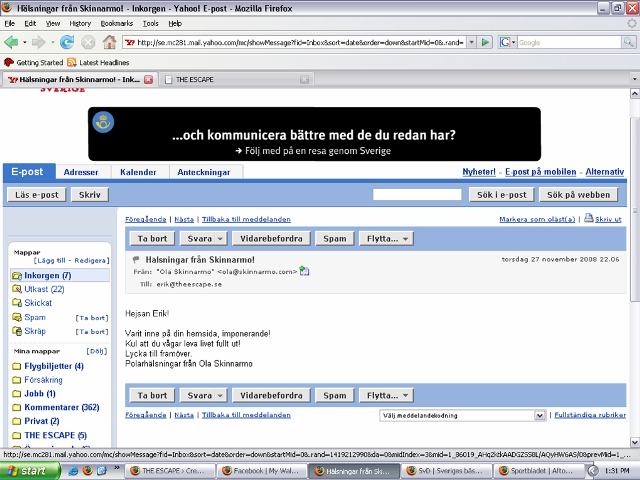Viewport: 640px width, 480px height.
Task: Open the Tools menu
Action: tap(151, 23)
